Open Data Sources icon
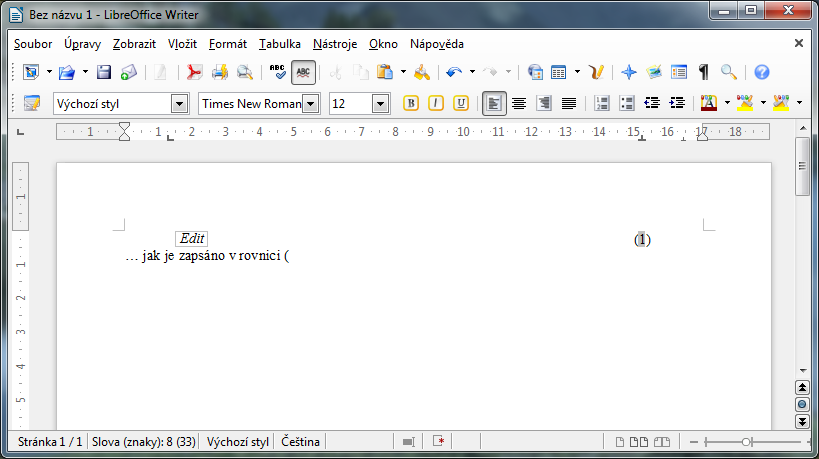This screenshot has width=819, height=459. pyautogui.click(x=679, y=72)
